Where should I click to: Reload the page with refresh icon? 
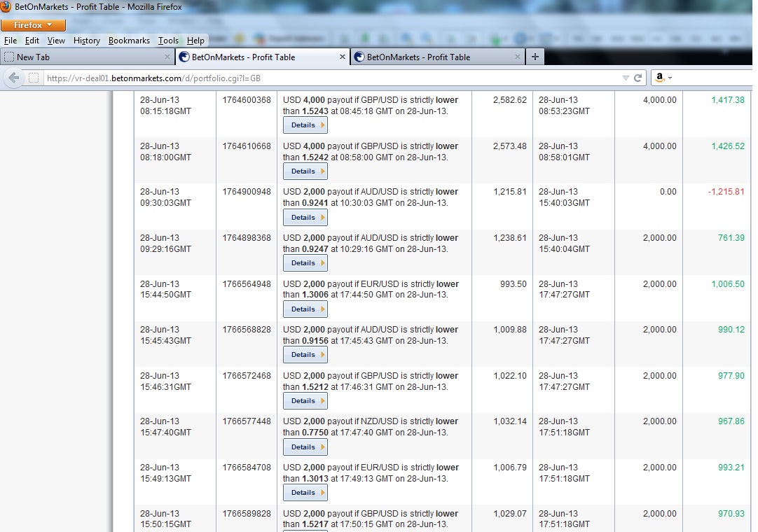pyautogui.click(x=638, y=78)
